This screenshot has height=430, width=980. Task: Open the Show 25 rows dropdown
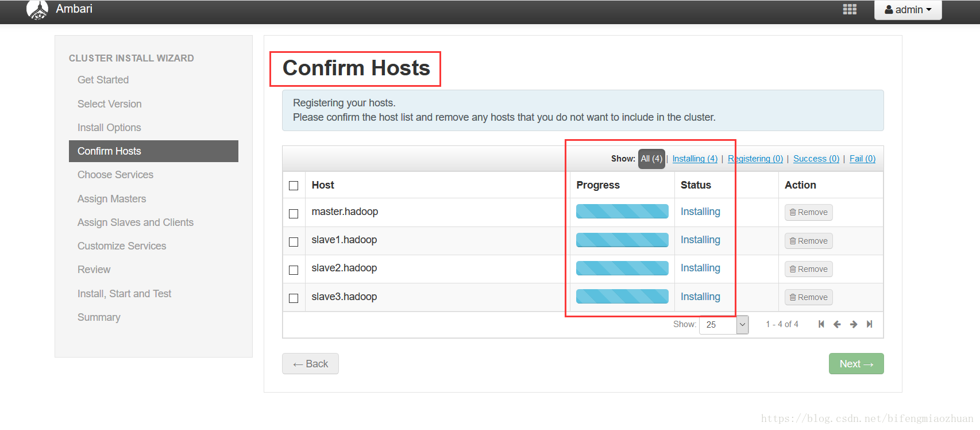(724, 325)
